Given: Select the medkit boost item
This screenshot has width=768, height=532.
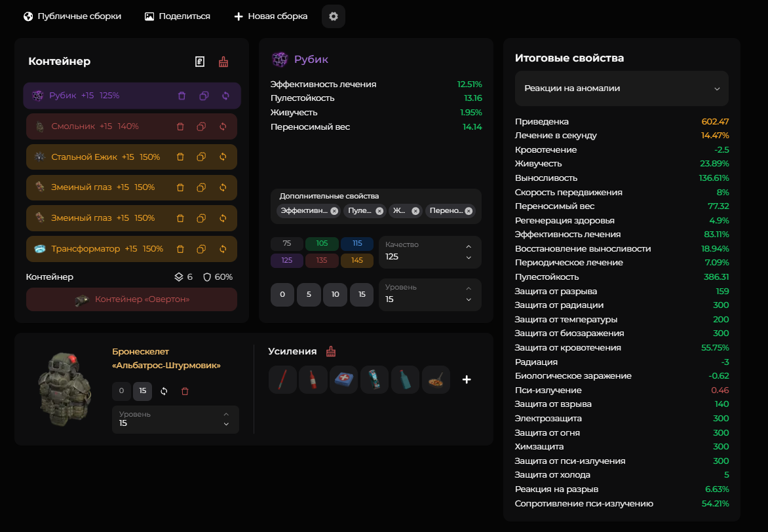Looking at the screenshot, I should pyautogui.click(x=344, y=379).
